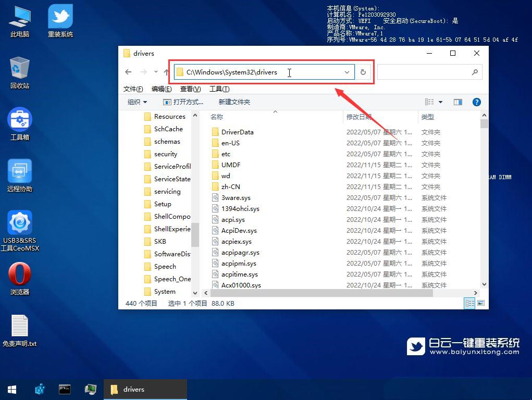
Task: Open the 工具箱 desktop icon
Action: click(20, 124)
